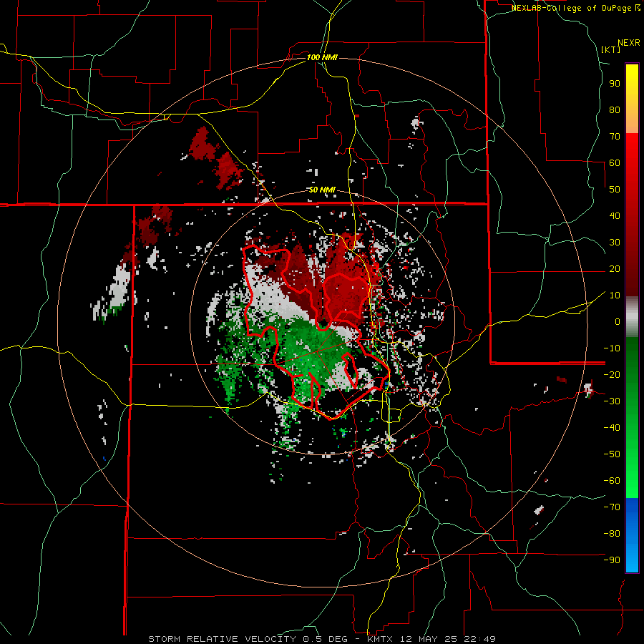
Task: Click the gray zero-velocity segment of color bar
Action: pos(632,317)
